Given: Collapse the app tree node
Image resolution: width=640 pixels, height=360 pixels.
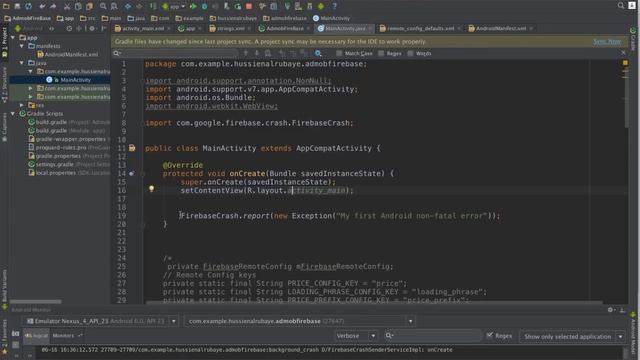Looking at the screenshot, I should tap(13, 38).
